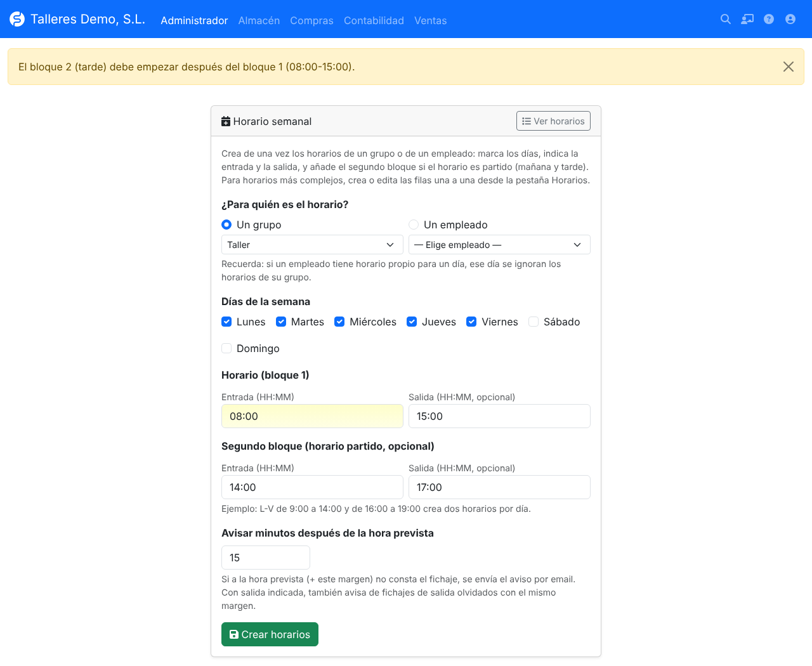Click the 'Horario (bloque 1)' heading

(265, 375)
